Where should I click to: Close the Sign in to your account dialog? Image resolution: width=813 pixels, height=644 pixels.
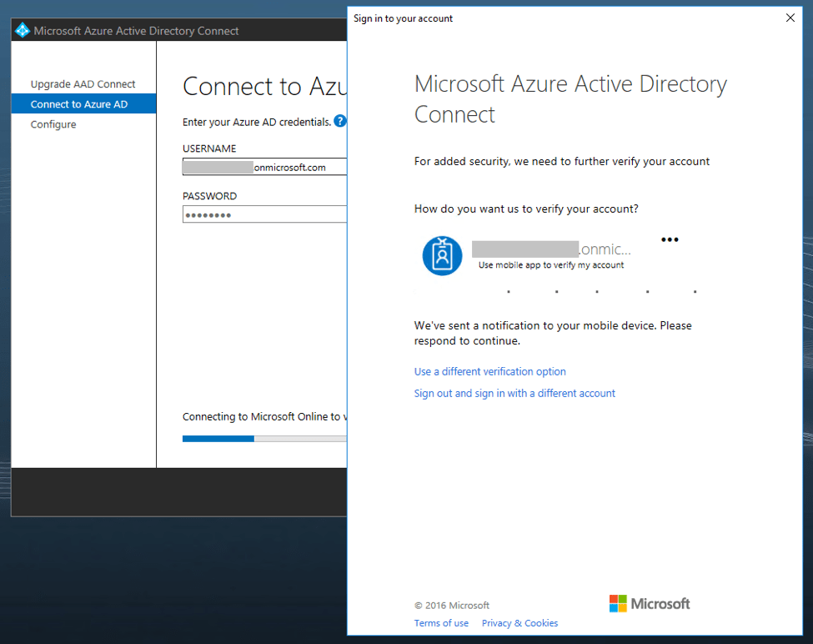(x=790, y=17)
